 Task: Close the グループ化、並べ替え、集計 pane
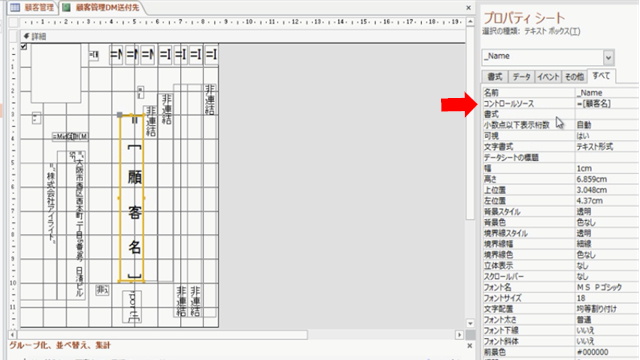click(x=469, y=346)
